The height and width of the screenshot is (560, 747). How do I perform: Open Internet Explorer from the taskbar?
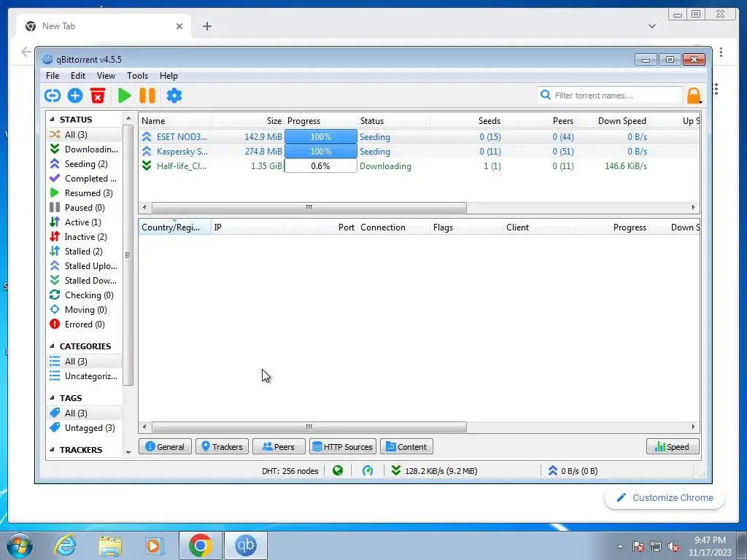65,545
